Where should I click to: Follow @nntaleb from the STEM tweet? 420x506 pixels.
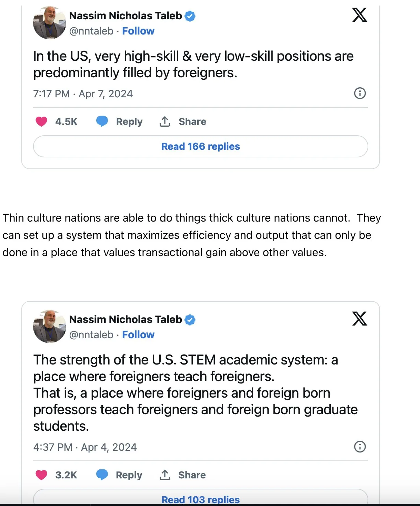point(138,335)
